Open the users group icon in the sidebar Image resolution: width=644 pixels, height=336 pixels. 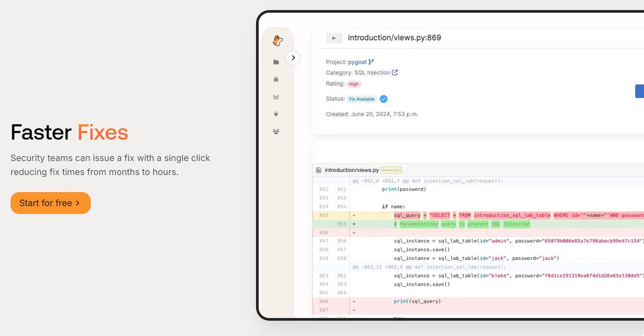[x=276, y=131]
